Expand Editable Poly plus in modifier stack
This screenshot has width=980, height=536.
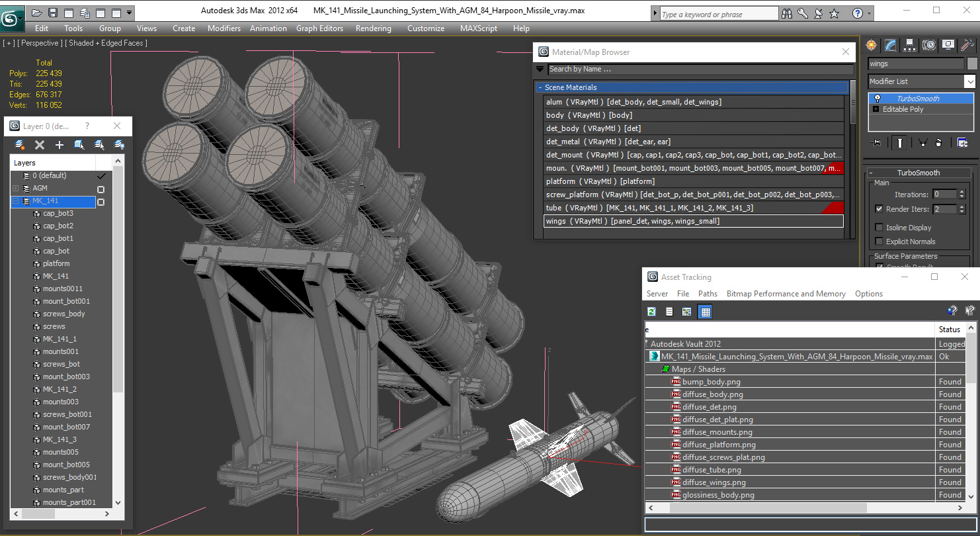click(876, 109)
